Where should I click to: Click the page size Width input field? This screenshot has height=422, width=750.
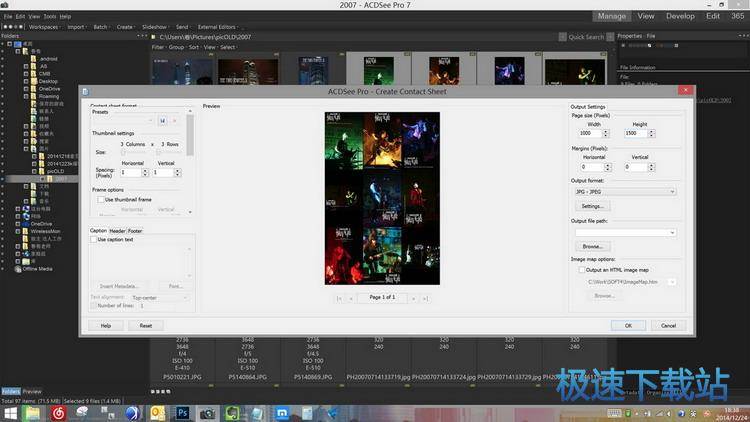click(593, 133)
